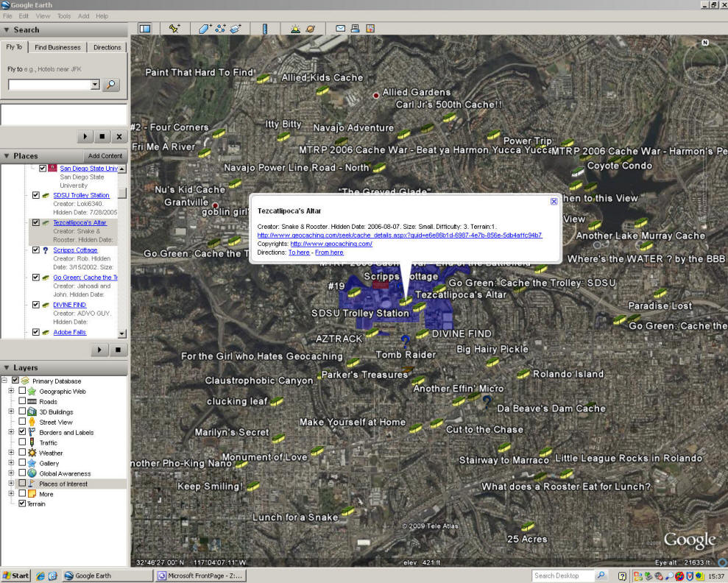Uncheck the Terrain layer checkbox
The height and width of the screenshot is (583, 728).
click(x=22, y=504)
